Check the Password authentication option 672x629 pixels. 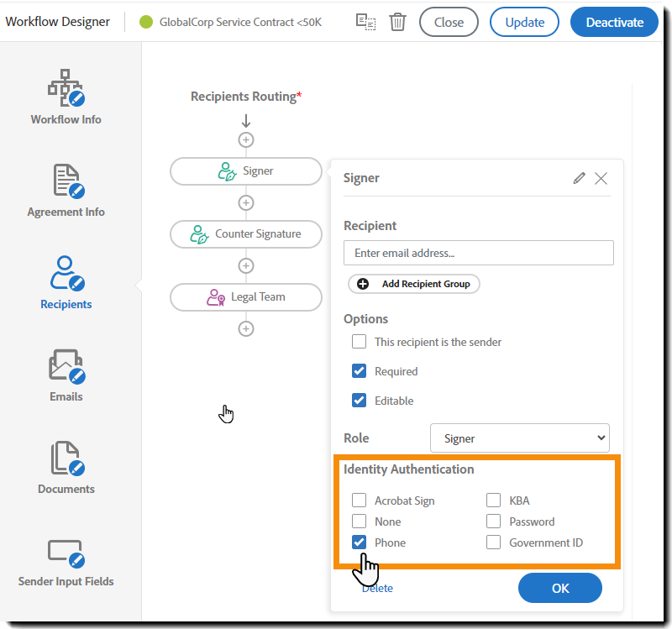click(x=493, y=521)
